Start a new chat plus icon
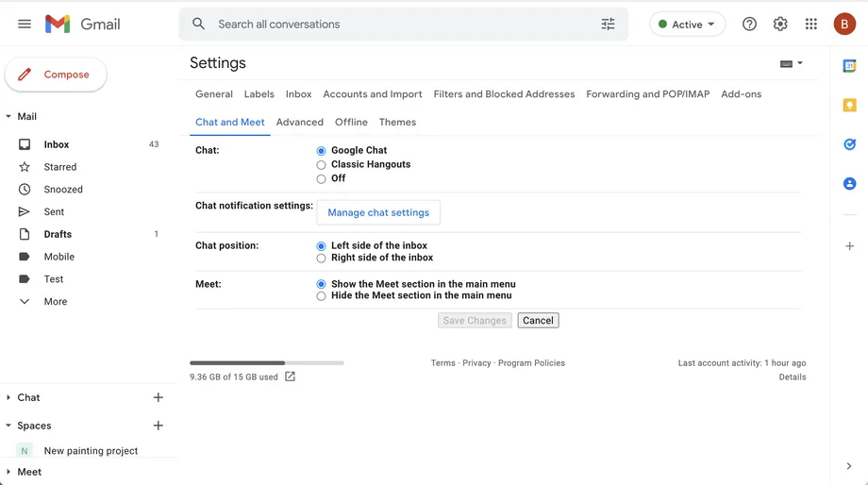Screen dimensions: 868x485 (158, 397)
